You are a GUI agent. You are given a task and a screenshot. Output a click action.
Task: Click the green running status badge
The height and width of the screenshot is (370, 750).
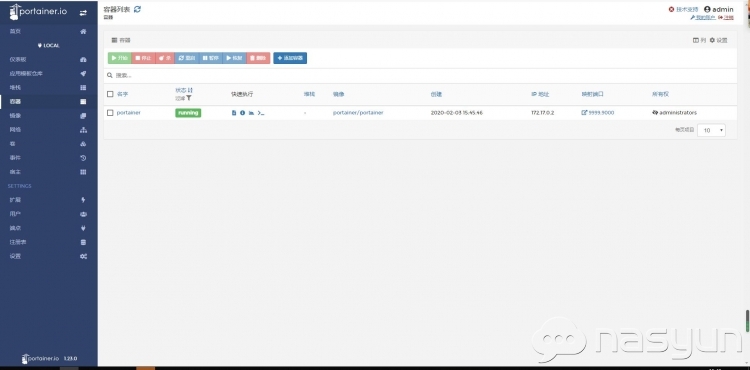pyautogui.click(x=188, y=113)
